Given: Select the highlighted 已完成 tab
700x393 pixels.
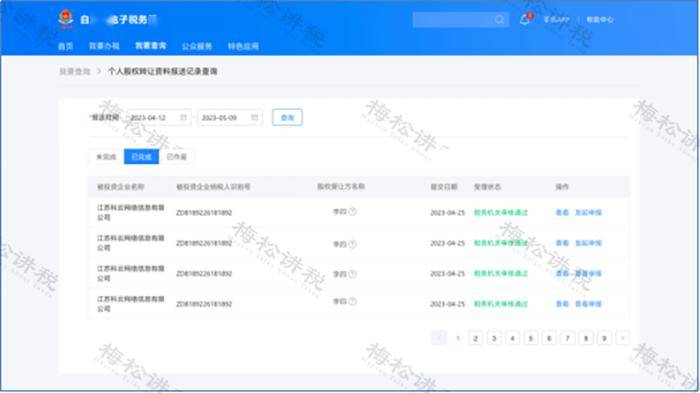Looking at the screenshot, I should 142,157.
